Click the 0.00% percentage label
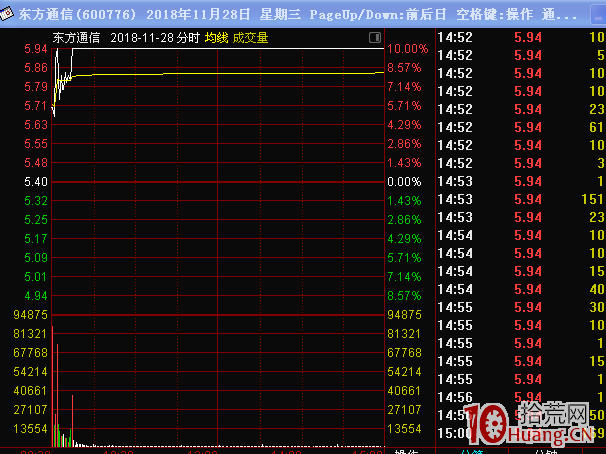The image size is (606, 454). [x=404, y=182]
